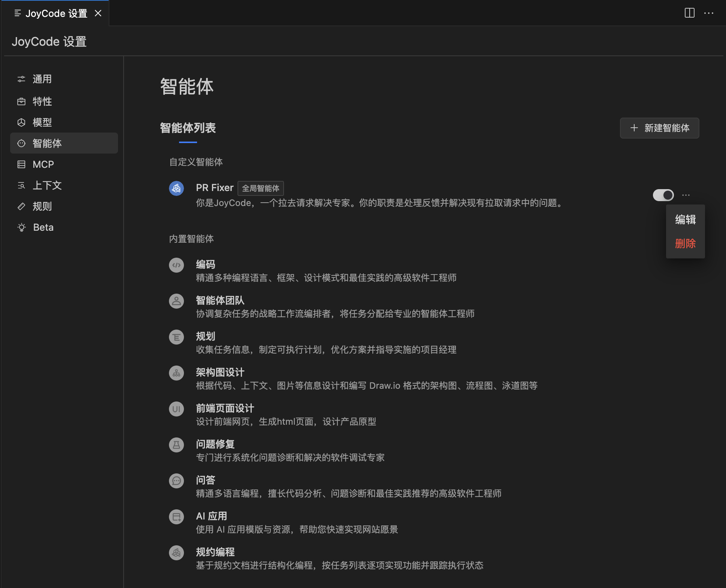The image size is (726, 588).
Task: Select 编辑 in the context menu
Action: point(685,219)
